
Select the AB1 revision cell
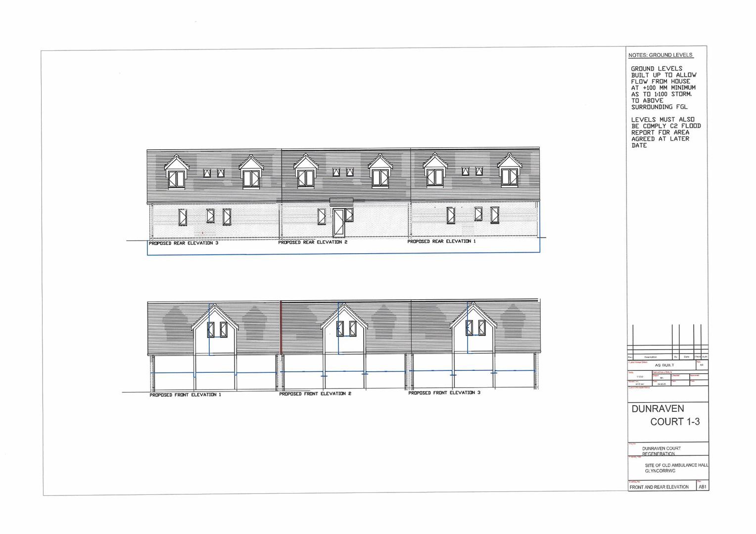point(703,487)
